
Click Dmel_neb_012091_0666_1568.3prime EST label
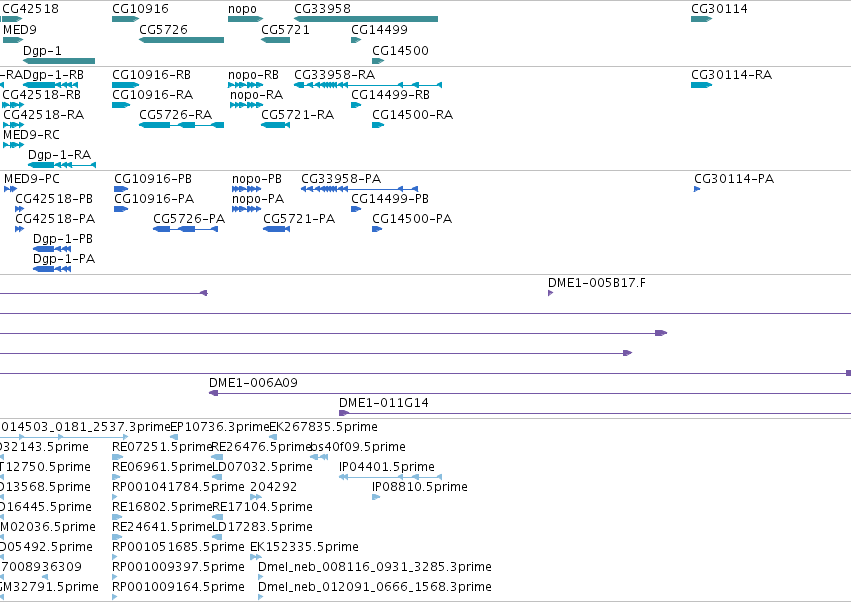click(375, 587)
